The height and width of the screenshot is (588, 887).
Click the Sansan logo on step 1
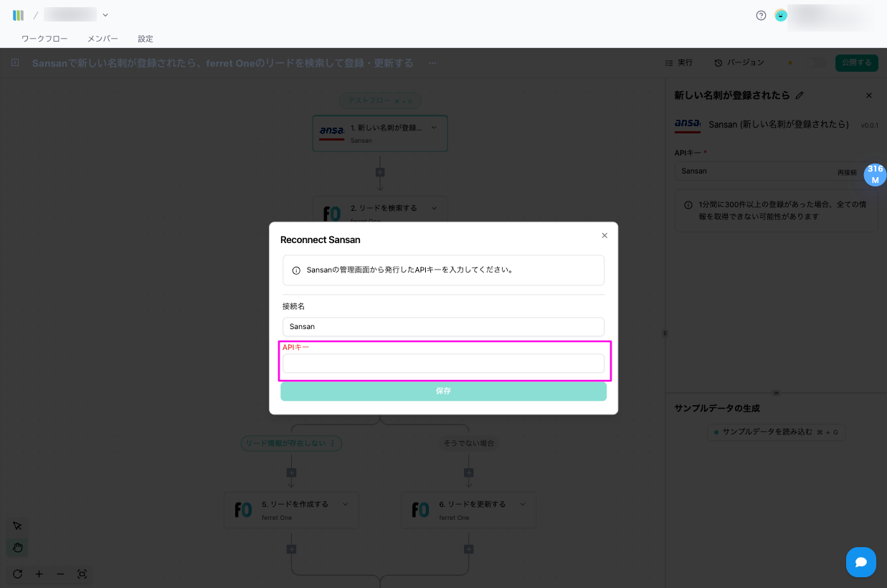point(331,133)
